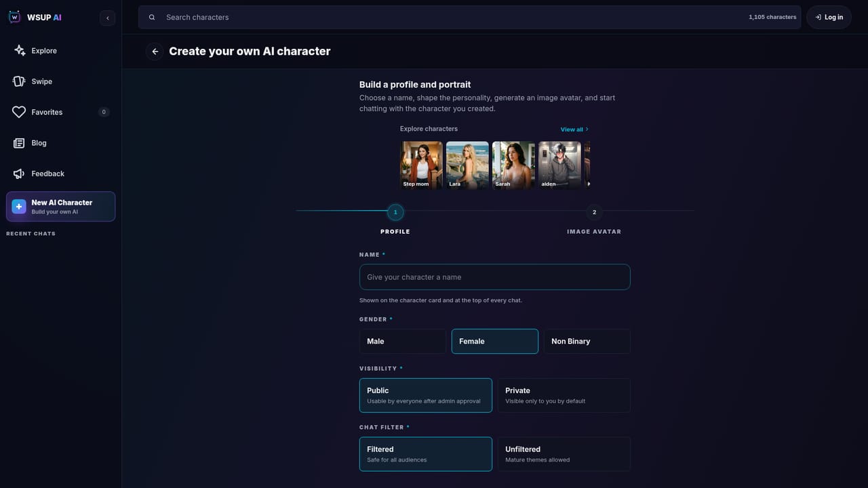Open the Feedback menu item
This screenshot has width=868, height=488.
[61, 174]
